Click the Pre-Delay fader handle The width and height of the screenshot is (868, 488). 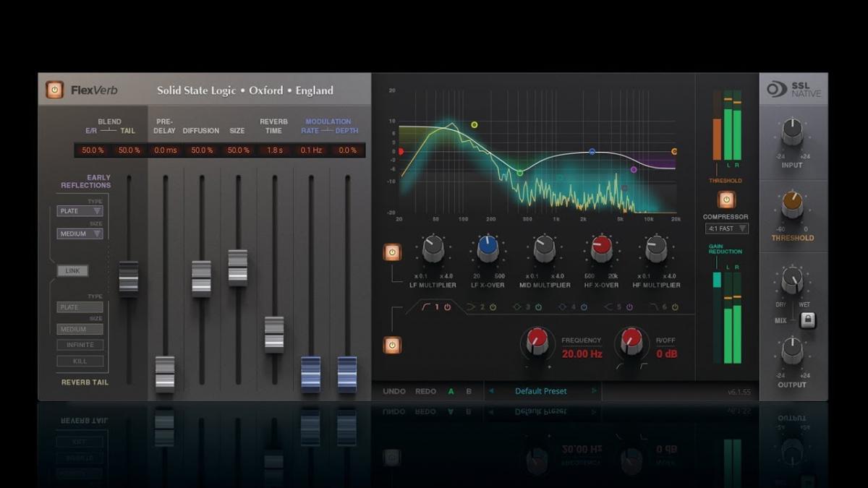point(165,374)
